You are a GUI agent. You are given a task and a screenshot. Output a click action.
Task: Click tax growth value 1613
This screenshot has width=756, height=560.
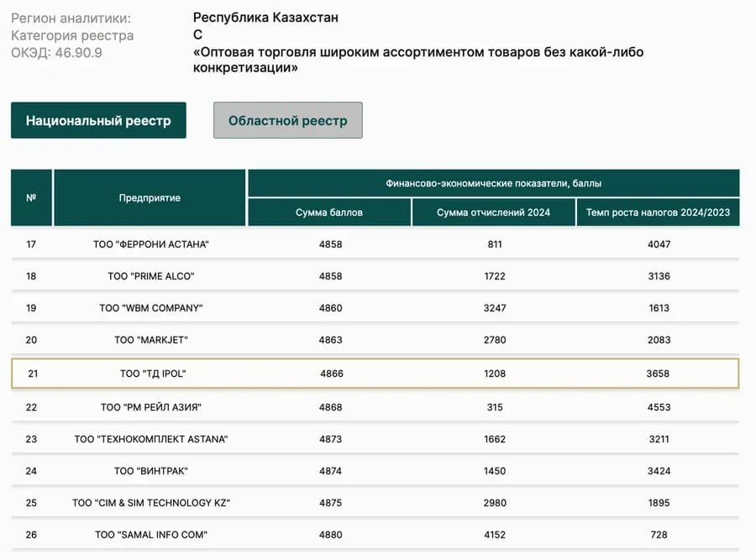pos(659,308)
